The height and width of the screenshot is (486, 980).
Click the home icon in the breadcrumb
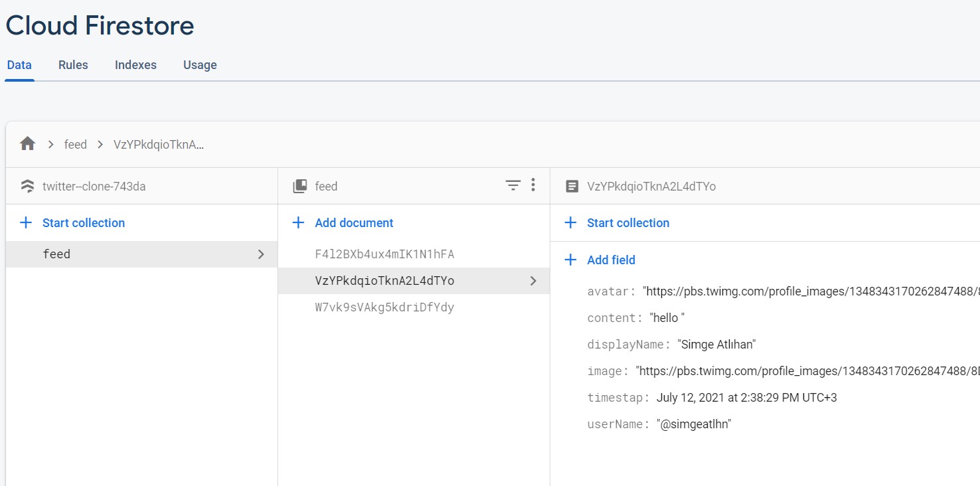(27, 143)
